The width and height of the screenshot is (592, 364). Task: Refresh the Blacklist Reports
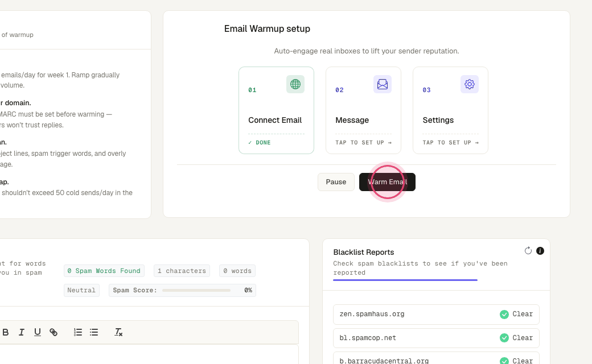528,251
